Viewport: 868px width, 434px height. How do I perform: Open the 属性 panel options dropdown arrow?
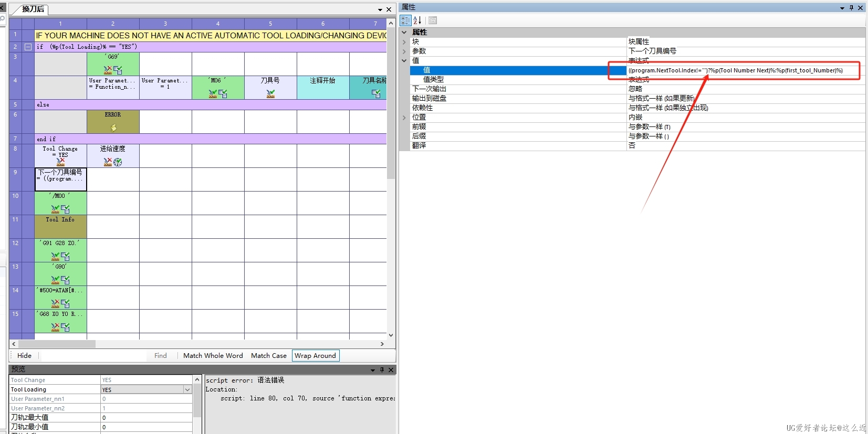842,7
